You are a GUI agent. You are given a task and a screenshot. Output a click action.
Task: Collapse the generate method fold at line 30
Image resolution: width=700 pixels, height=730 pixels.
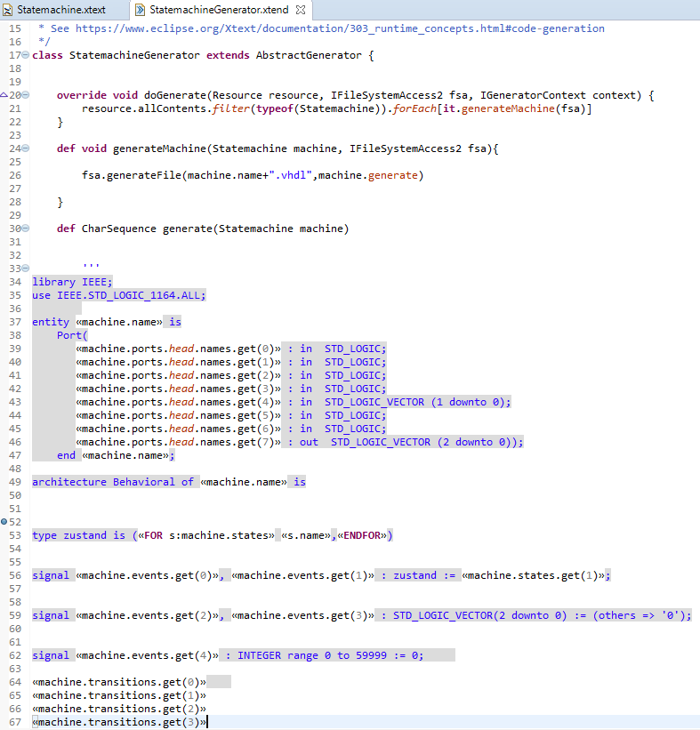[26, 229]
